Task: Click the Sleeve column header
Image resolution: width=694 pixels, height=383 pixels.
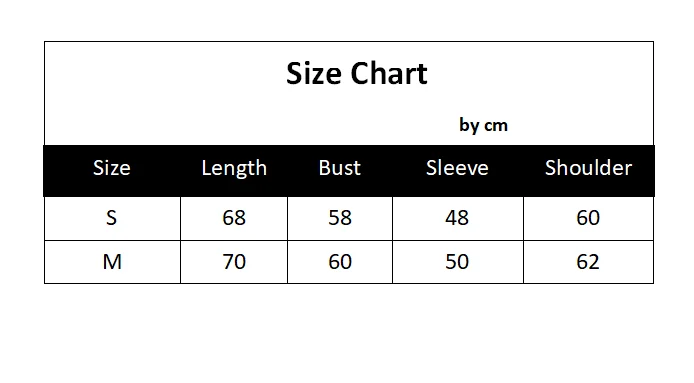Action: (x=457, y=168)
